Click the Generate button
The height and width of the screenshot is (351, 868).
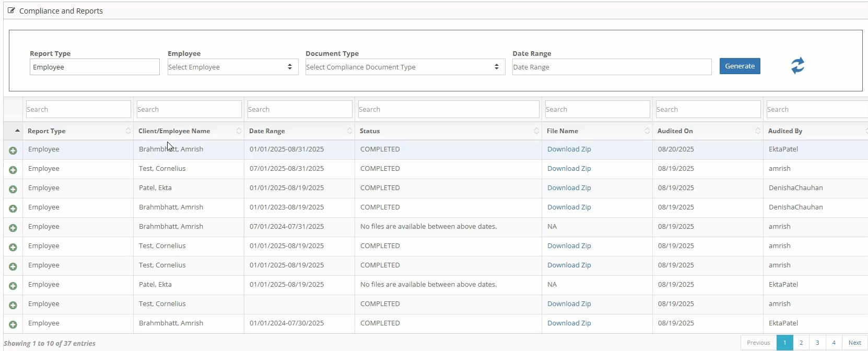(740, 66)
